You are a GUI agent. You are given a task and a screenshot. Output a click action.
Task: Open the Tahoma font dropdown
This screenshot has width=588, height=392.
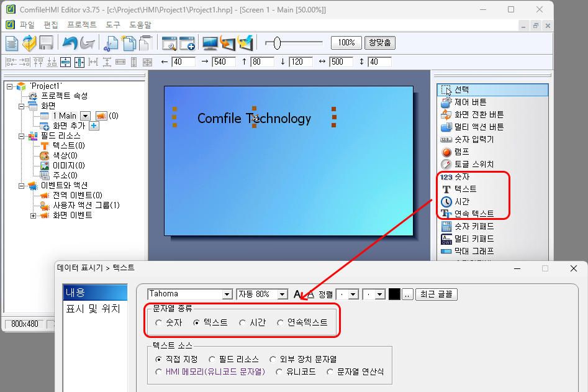[x=227, y=294]
